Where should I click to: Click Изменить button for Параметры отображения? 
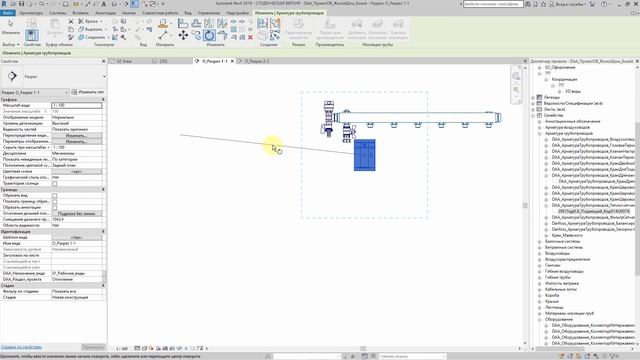point(76,141)
